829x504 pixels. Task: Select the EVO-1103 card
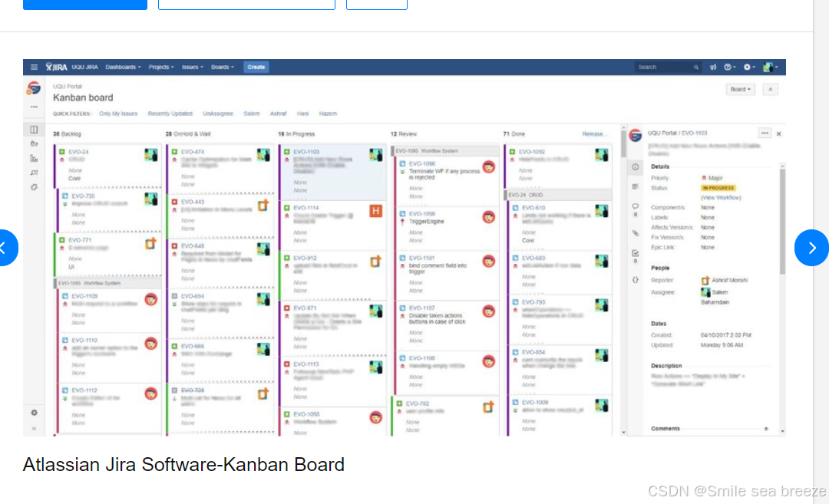332,171
